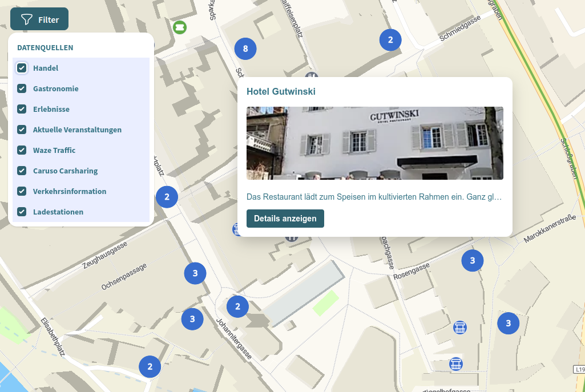The image size is (585, 392).
Task: Open the cluster of 3 beside Johannitergasse
Action: click(192, 319)
